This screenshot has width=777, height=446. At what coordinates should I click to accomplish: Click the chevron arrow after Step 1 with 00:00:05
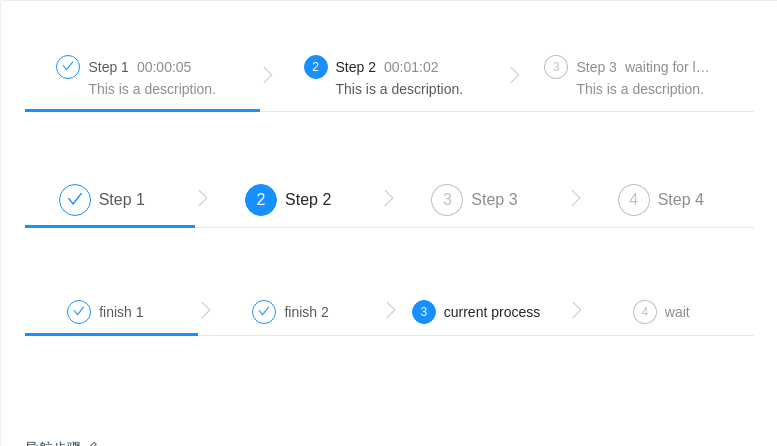tap(268, 75)
